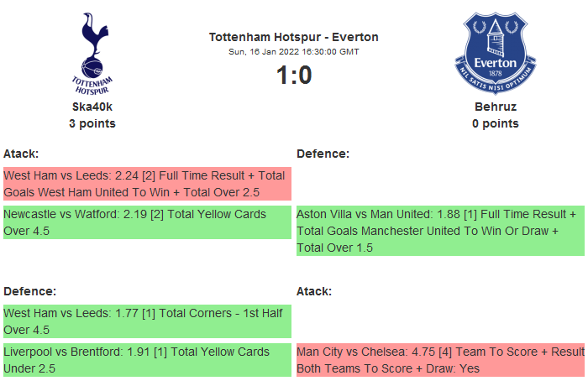The width and height of the screenshot is (588, 386).
Task: Click the 3 points label
Action: [92, 123]
